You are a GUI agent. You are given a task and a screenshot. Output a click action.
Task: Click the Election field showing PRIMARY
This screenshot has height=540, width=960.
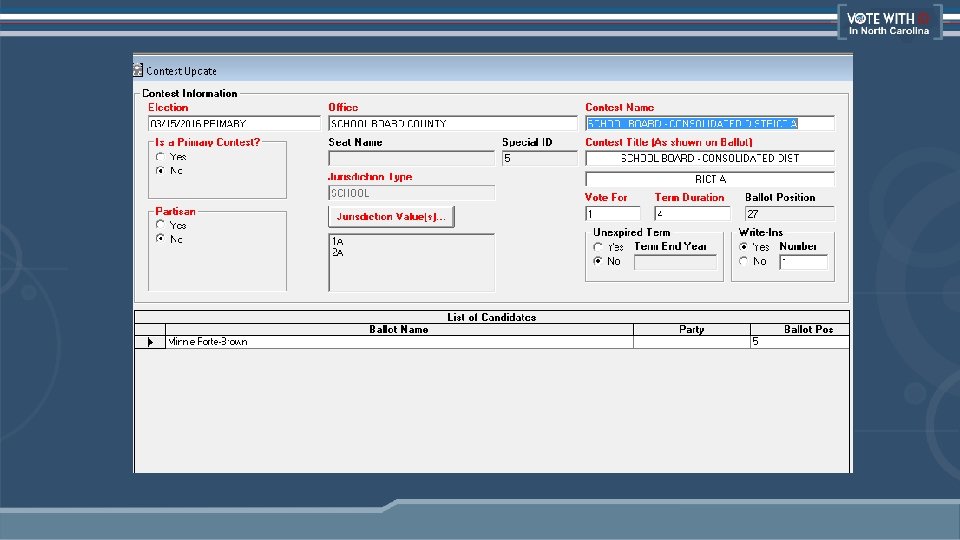pos(234,124)
